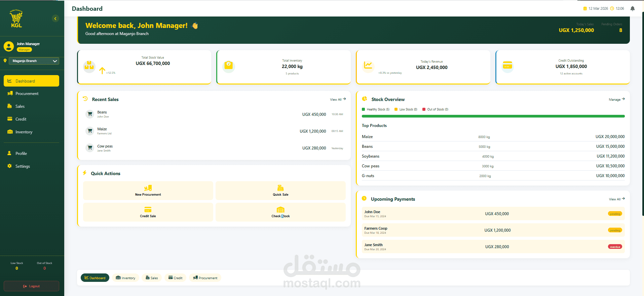Click the Stock Overview pie chart icon
Screen dimensions: 644x296
click(365, 99)
